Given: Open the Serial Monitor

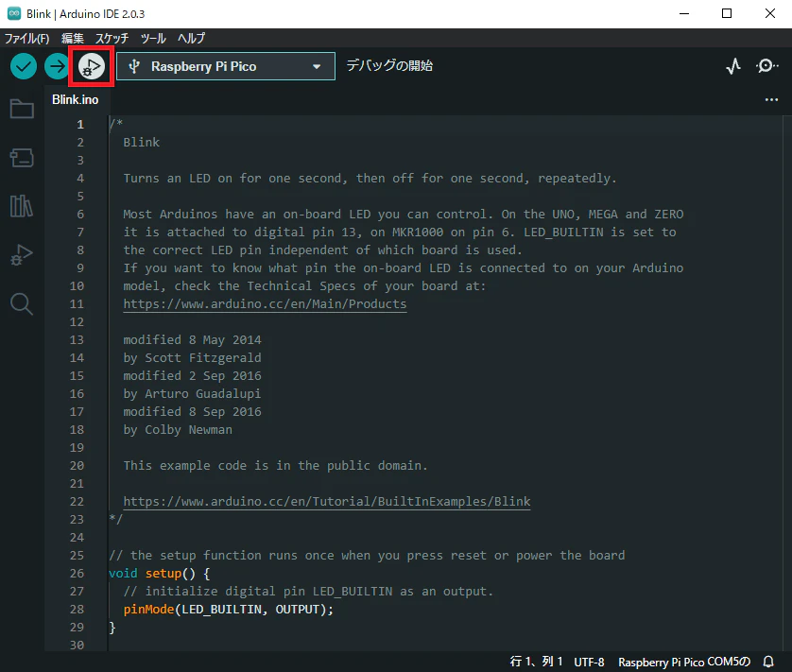Looking at the screenshot, I should (766, 66).
